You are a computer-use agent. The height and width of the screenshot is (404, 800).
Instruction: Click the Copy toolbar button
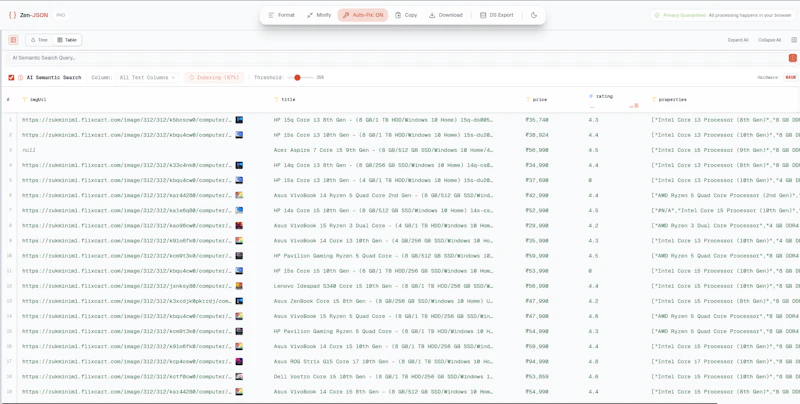tap(406, 15)
